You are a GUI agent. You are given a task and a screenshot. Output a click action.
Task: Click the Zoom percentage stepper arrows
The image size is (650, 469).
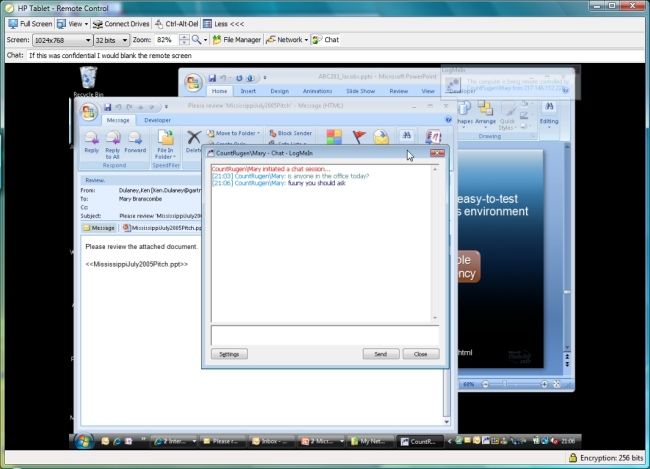tap(184, 40)
